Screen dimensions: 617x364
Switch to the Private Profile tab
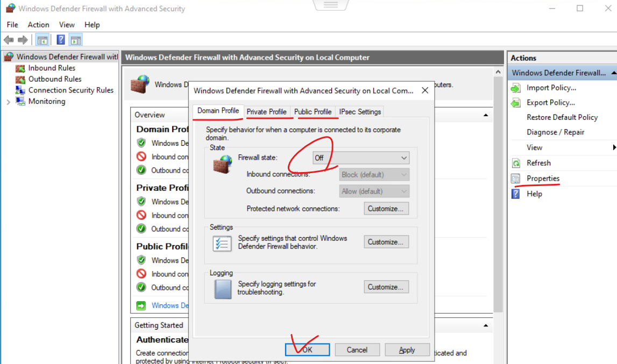tap(266, 112)
